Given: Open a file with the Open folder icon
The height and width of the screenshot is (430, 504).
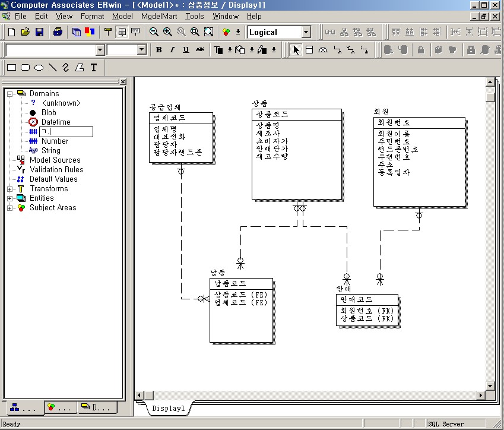Looking at the screenshot, I should tap(26, 32).
